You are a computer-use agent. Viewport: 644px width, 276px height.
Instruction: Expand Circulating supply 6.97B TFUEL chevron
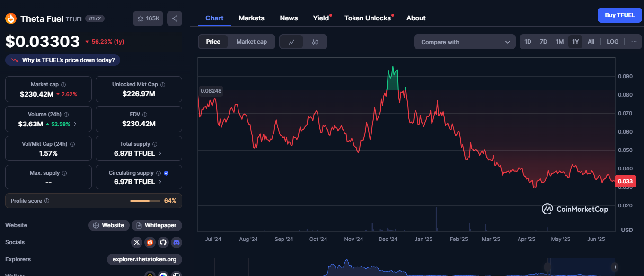[x=159, y=182]
